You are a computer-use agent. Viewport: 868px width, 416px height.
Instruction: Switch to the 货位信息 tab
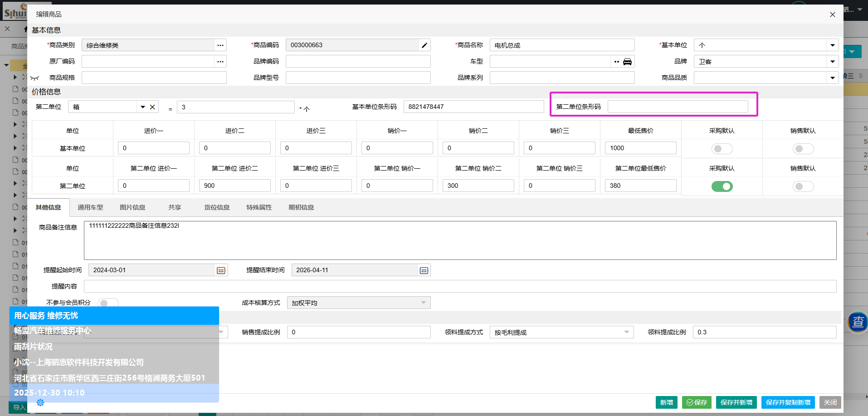[x=216, y=207]
